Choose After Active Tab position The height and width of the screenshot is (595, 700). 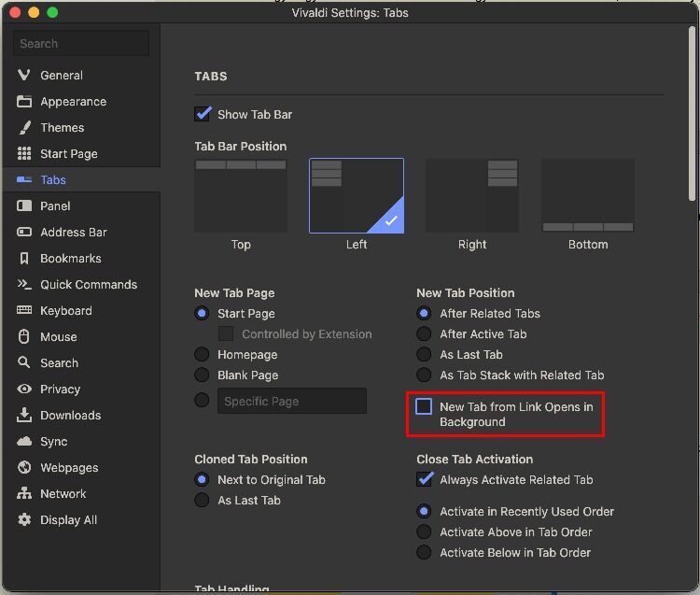point(424,333)
